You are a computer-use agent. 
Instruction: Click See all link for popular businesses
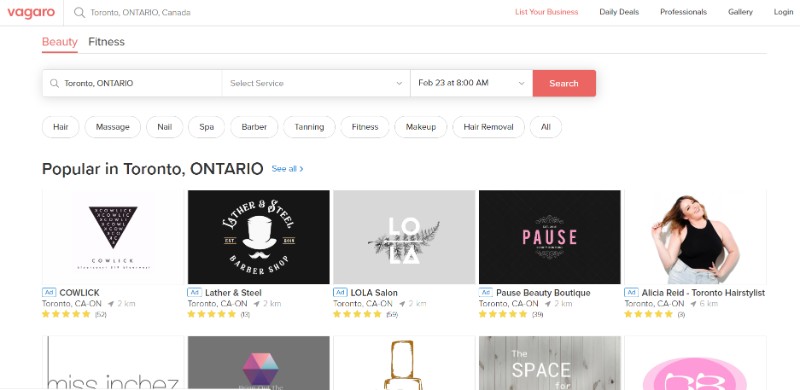pos(287,168)
